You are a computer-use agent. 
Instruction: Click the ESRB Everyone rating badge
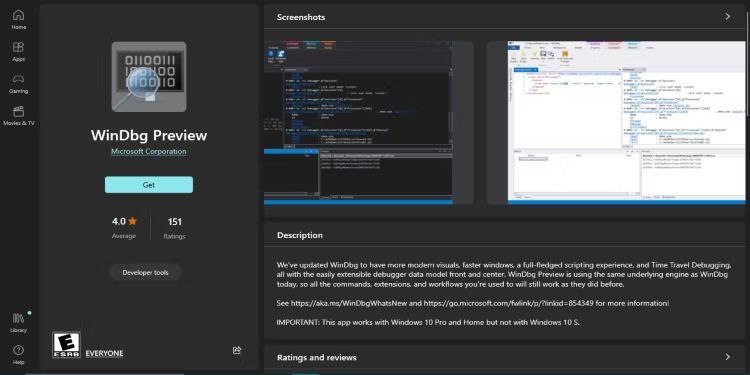(x=66, y=345)
